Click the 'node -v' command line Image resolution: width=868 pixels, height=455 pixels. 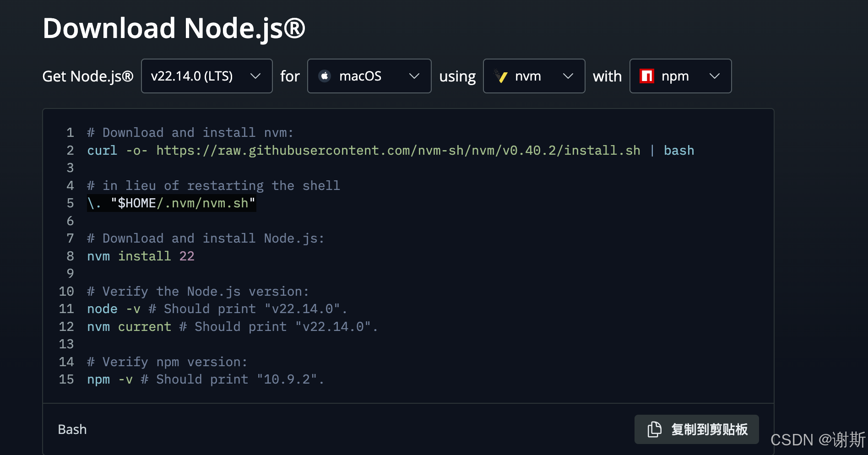click(x=114, y=309)
